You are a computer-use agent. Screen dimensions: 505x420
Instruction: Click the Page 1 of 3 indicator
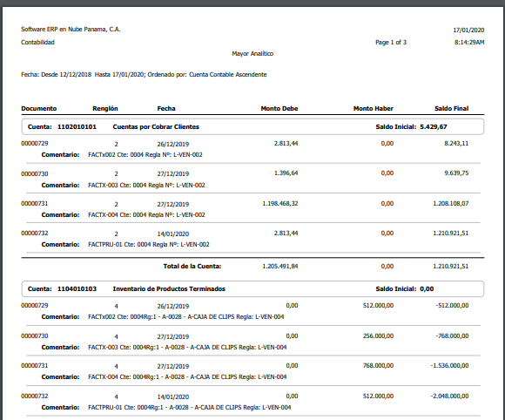tap(391, 42)
